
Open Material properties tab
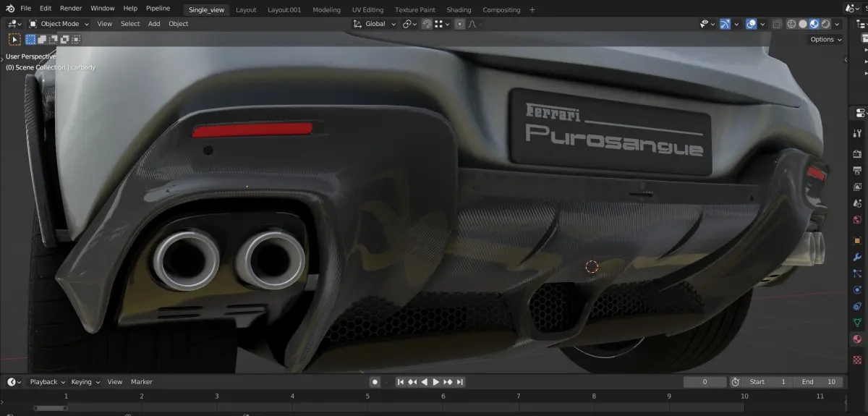[x=858, y=339]
